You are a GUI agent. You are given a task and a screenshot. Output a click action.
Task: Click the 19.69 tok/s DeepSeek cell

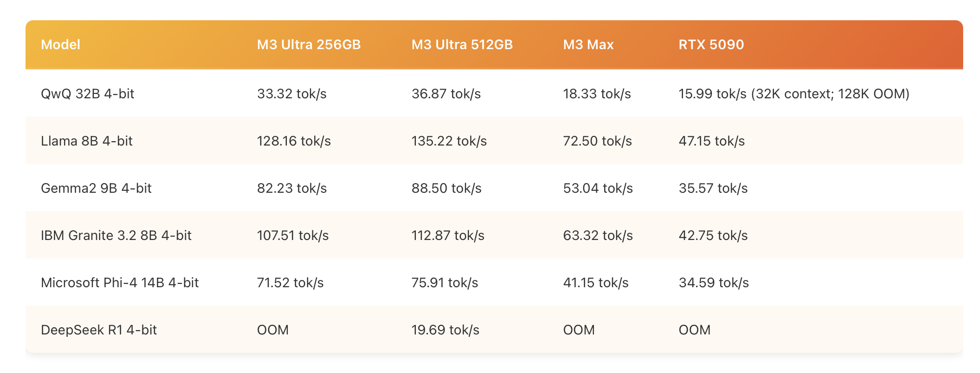point(445,330)
